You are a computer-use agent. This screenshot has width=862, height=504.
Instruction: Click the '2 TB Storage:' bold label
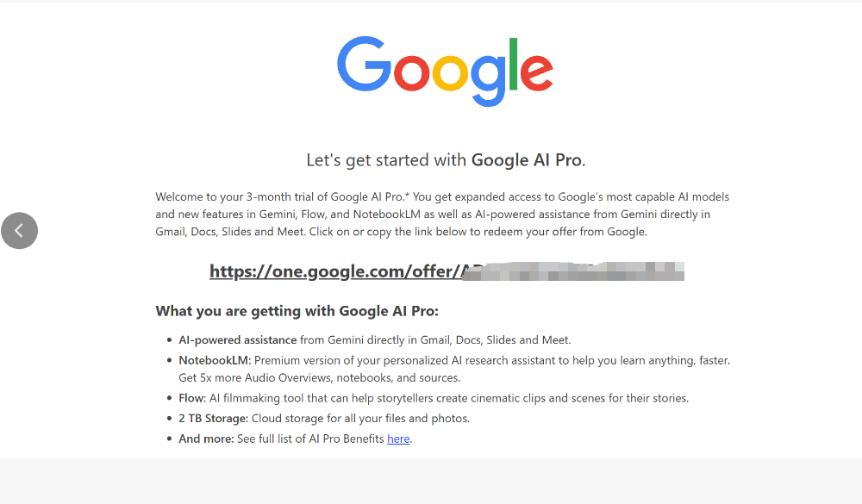[x=213, y=418]
